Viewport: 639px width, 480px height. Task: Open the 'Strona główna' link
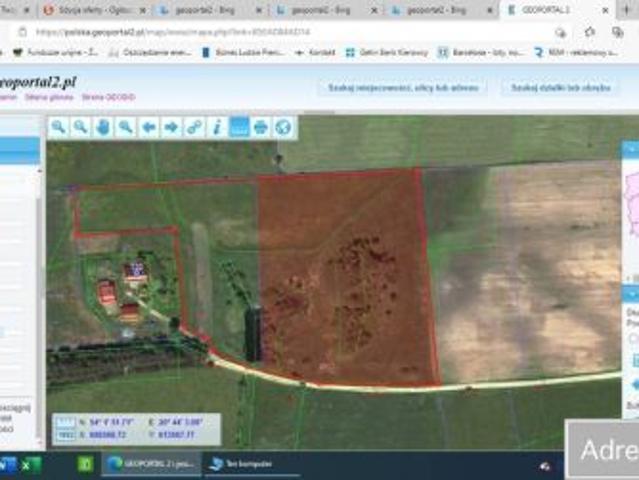coord(49,97)
